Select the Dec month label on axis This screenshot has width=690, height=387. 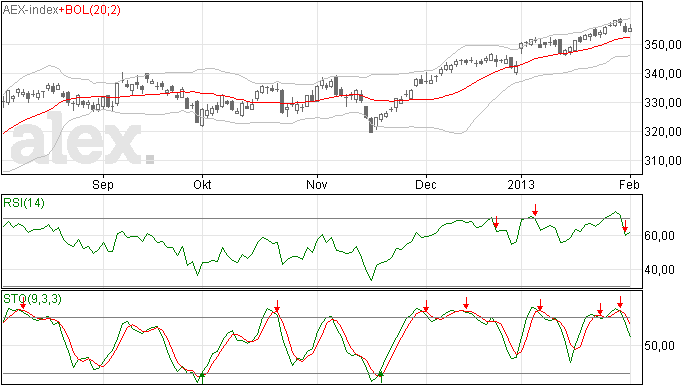coord(426,184)
